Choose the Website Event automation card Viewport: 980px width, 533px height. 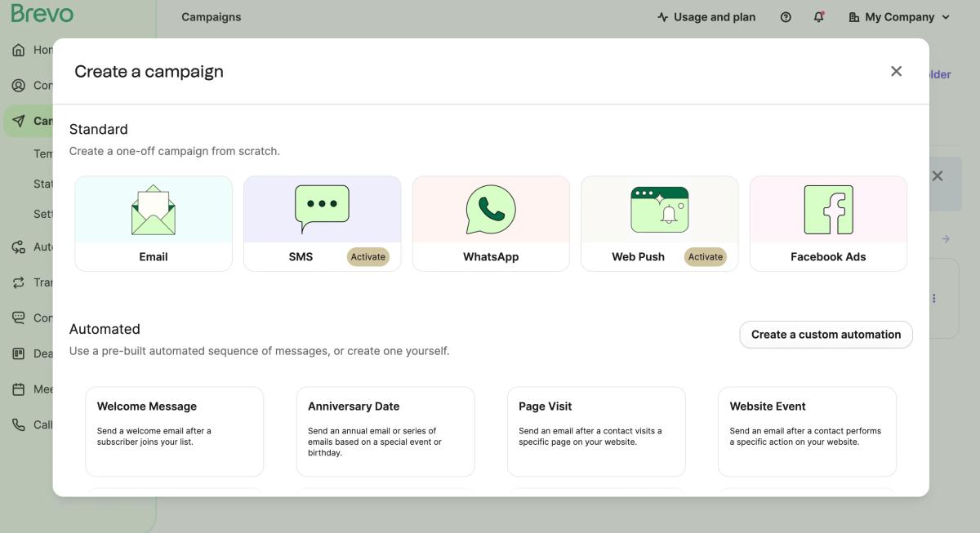click(807, 431)
